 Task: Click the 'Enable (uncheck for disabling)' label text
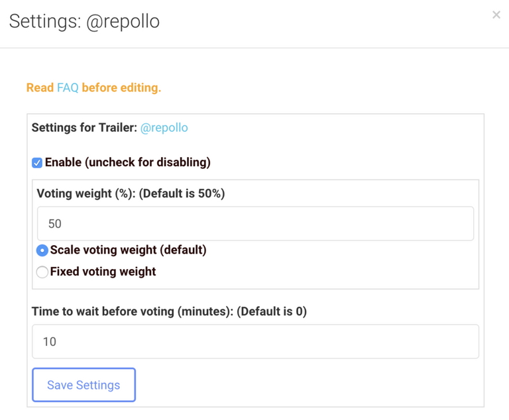click(127, 162)
